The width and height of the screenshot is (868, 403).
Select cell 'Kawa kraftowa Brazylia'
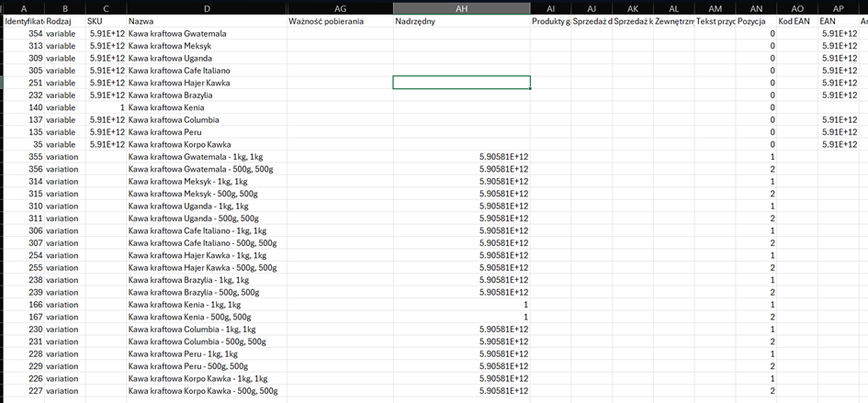207,95
